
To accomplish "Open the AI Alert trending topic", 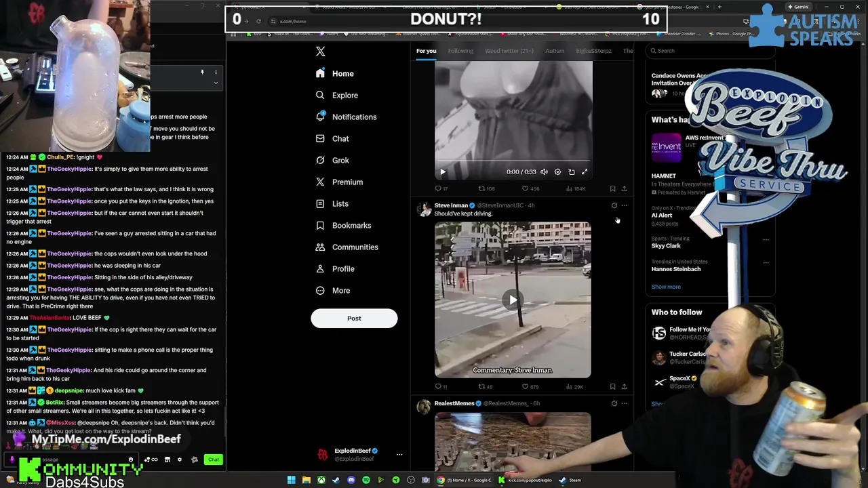I will [662, 216].
